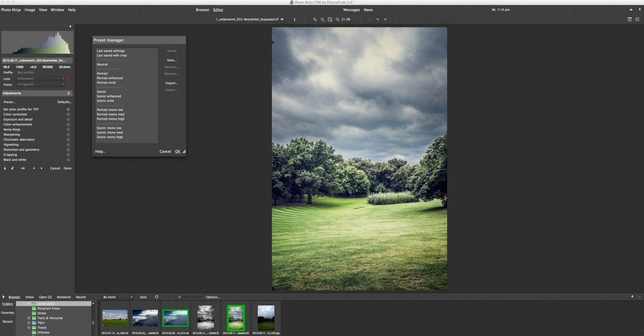Expand the Tests & Versuche folder

[29, 318]
